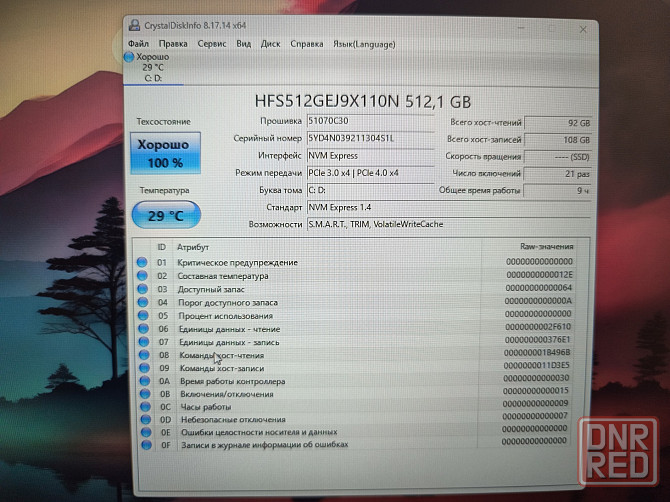The image size is (670, 502).
Task: Click the Возможности field with S.M.A.R.T., TRIM
Action: (x=449, y=224)
